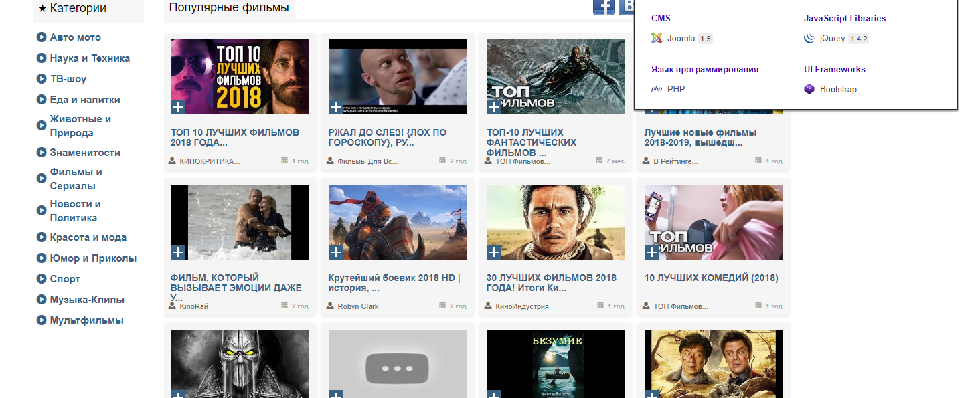
Task: Click the ФИЛЬМ, КОТОРЫЙ ВЫЗЫВАЕТ ЭМОЦИИ title
Action: click(236, 287)
